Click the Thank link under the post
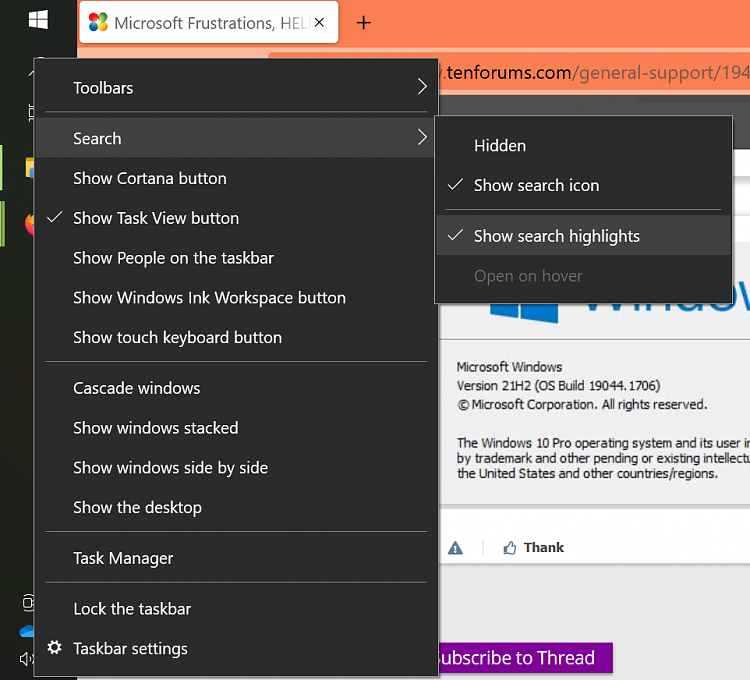 tap(543, 547)
